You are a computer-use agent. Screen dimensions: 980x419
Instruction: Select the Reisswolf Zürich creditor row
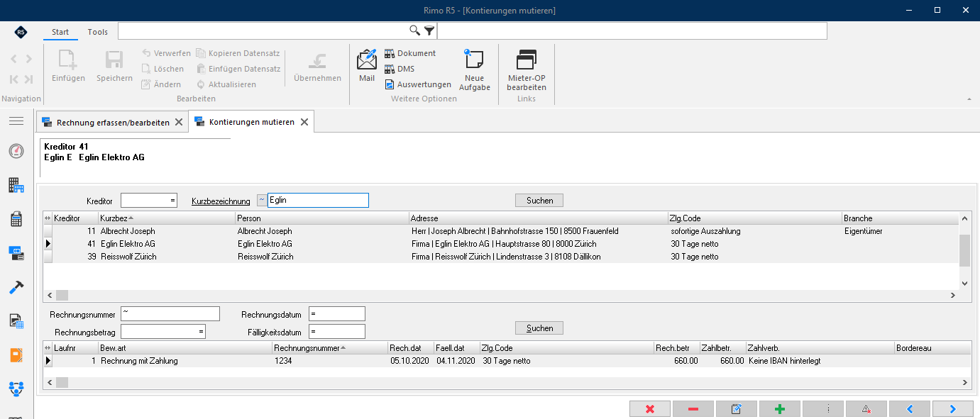tap(501, 257)
